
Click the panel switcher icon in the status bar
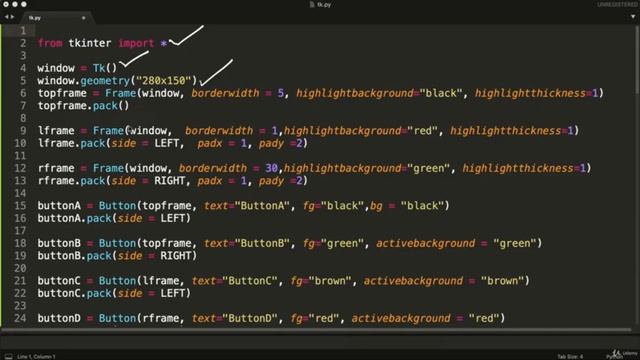(8, 356)
